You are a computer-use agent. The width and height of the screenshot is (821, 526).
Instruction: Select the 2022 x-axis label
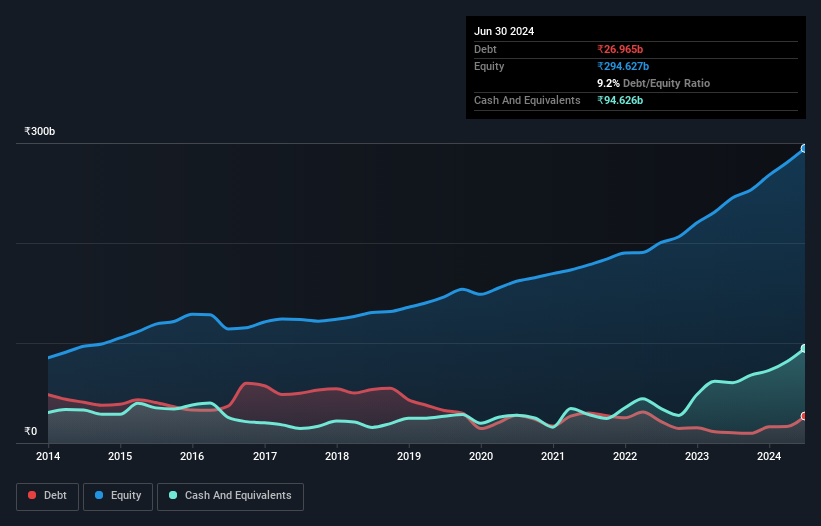[625, 456]
